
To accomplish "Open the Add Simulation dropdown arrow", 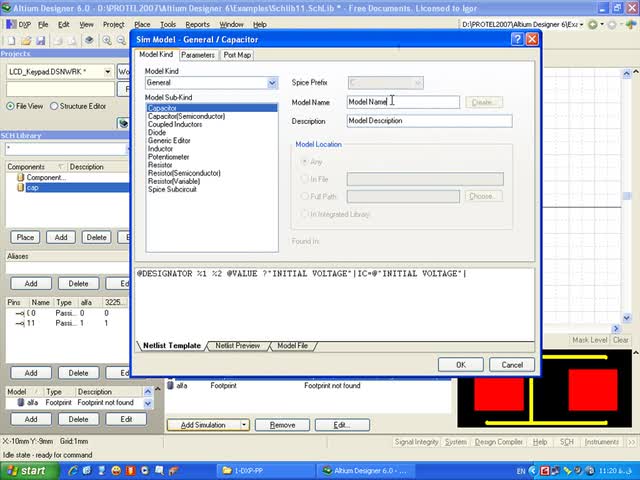I will (244, 425).
